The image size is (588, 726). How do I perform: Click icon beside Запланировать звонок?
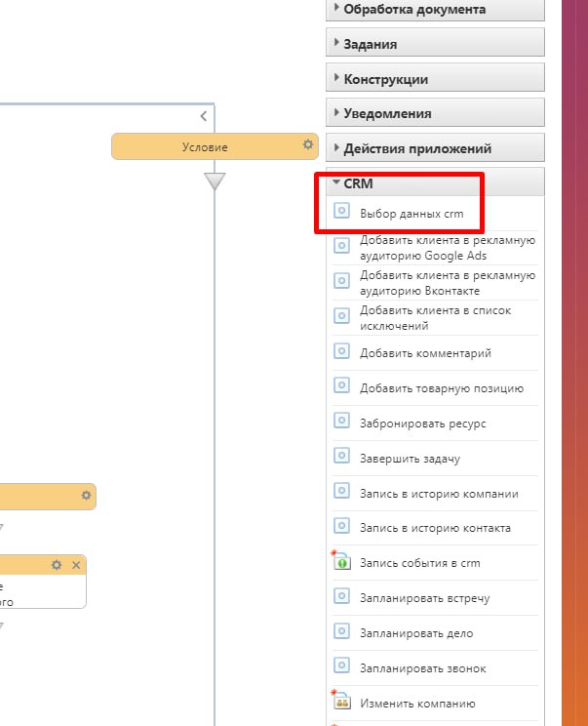click(x=341, y=665)
